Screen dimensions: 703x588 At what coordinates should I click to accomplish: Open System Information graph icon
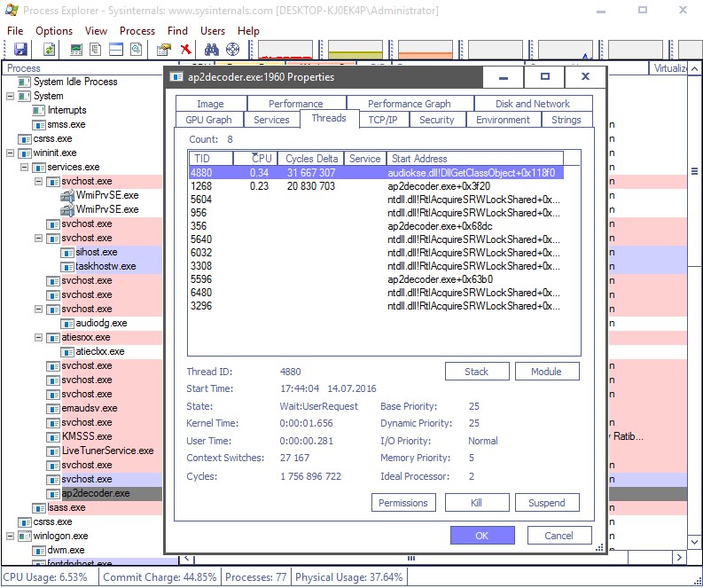(76, 49)
